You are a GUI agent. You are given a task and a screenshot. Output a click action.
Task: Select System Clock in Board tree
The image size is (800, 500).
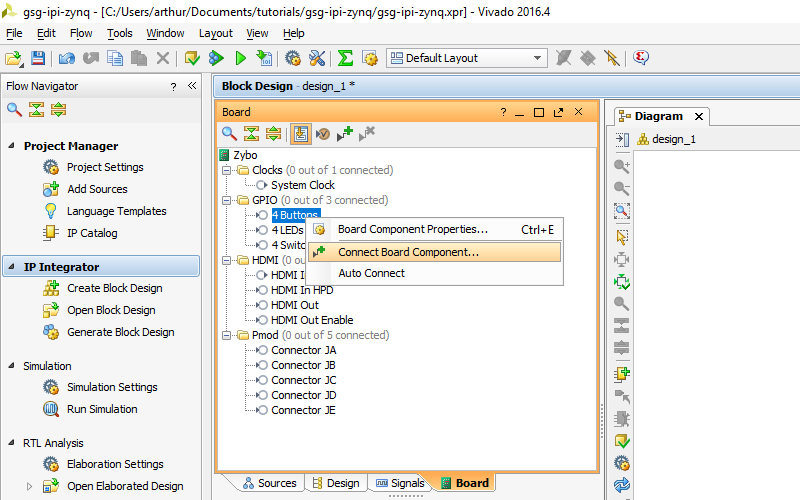(303, 185)
